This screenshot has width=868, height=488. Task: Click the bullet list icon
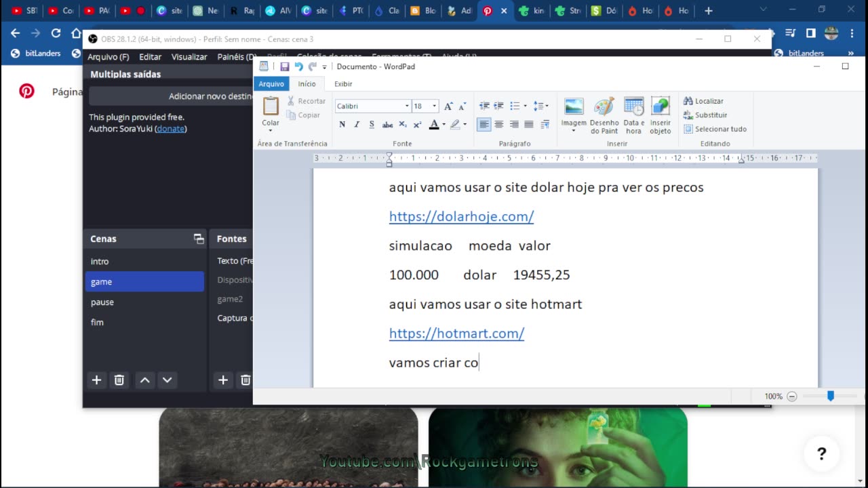(514, 106)
